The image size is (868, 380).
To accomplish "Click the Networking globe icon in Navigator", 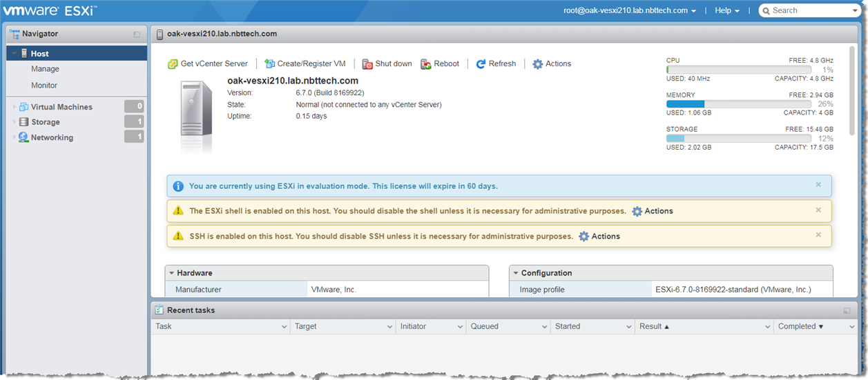I will pyautogui.click(x=23, y=137).
